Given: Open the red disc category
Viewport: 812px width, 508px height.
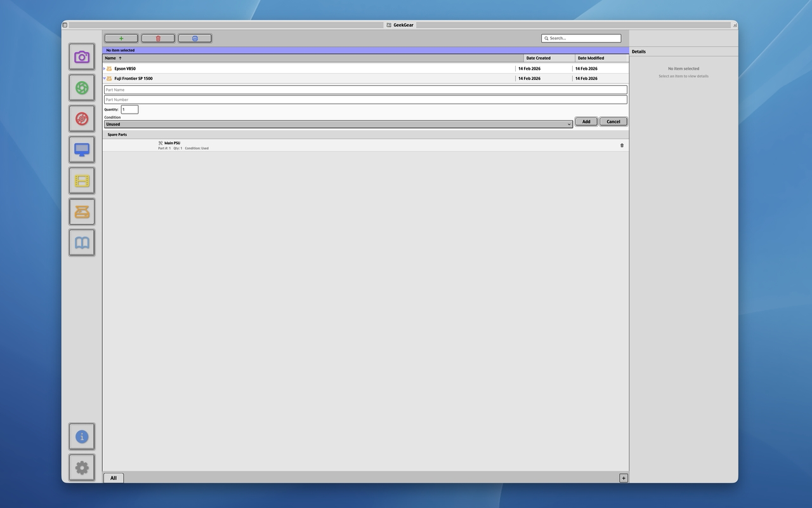Looking at the screenshot, I should click(82, 119).
